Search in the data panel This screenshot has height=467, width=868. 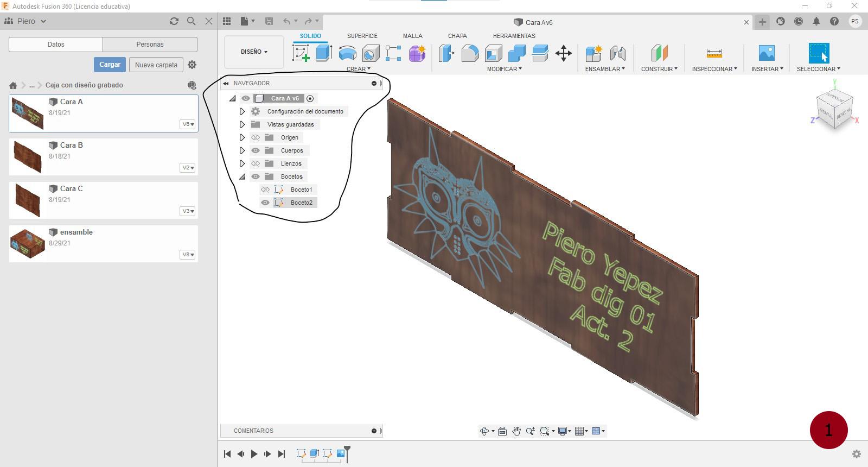[191, 21]
